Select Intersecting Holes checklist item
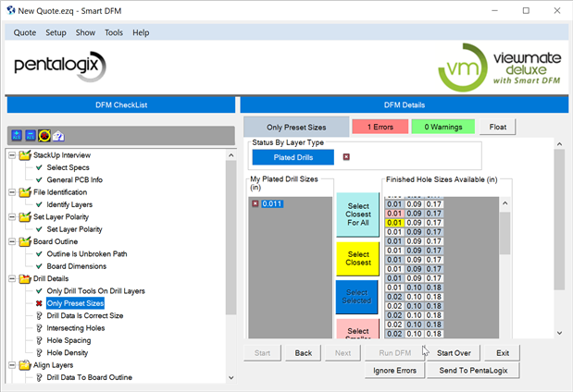 click(76, 328)
